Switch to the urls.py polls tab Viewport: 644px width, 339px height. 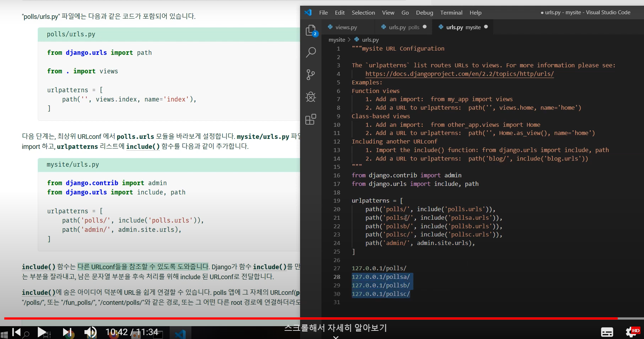403,27
